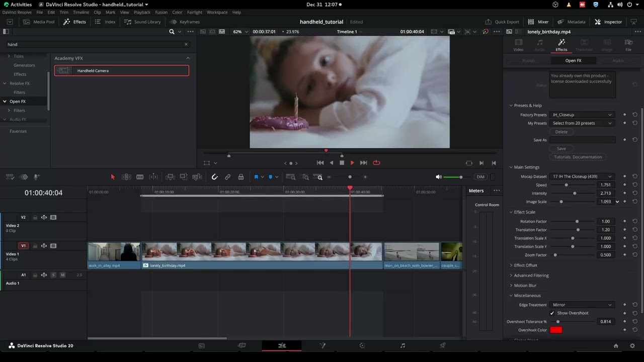
Task: Toggle linked selection chain icon
Action: click(x=228, y=177)
